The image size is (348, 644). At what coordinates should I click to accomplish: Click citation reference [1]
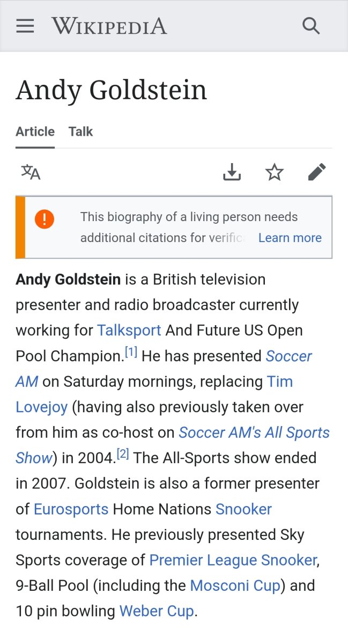pyautogui.click(x=131, y=353)
